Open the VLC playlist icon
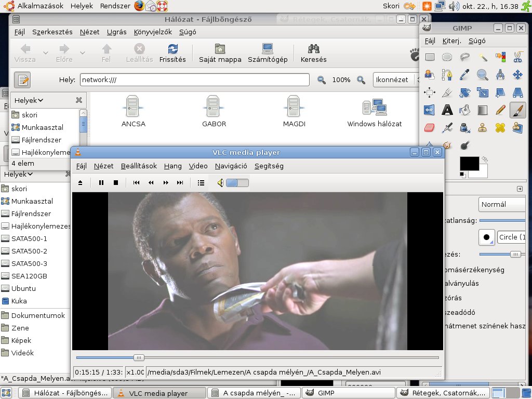This screenshot has width=532, height=399. coord(201,182)
